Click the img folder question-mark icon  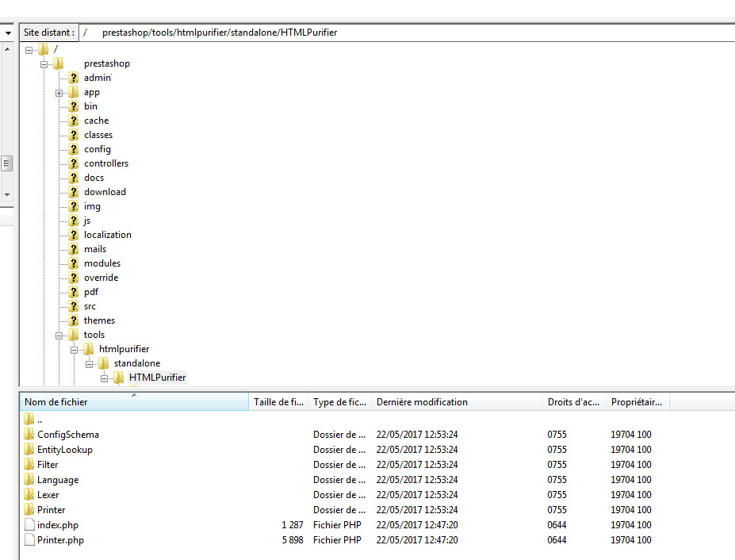[x=74, y=206]
